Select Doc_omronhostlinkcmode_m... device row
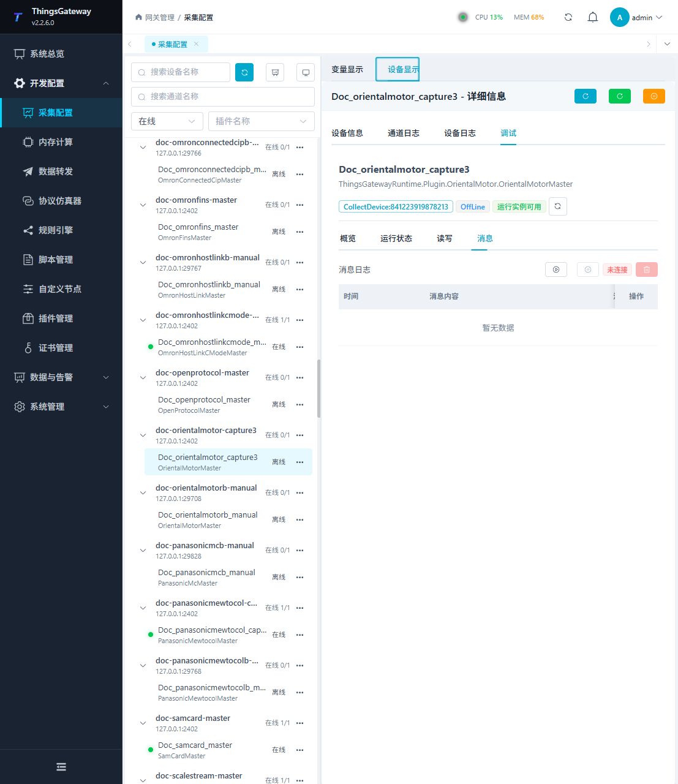The height and width of the screenshot is (784, 678). click(x=228, y=347)
